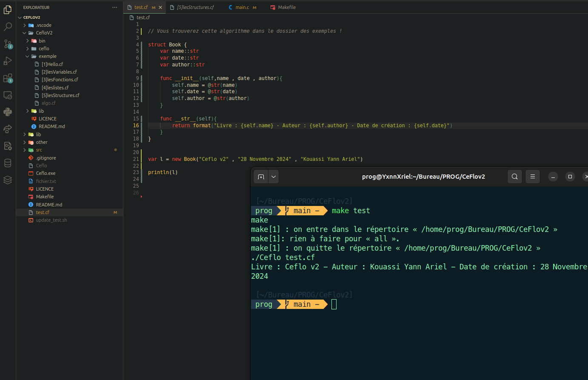
Task: Click line number 16 in the gutter
Action: click(x=136, y=126)
